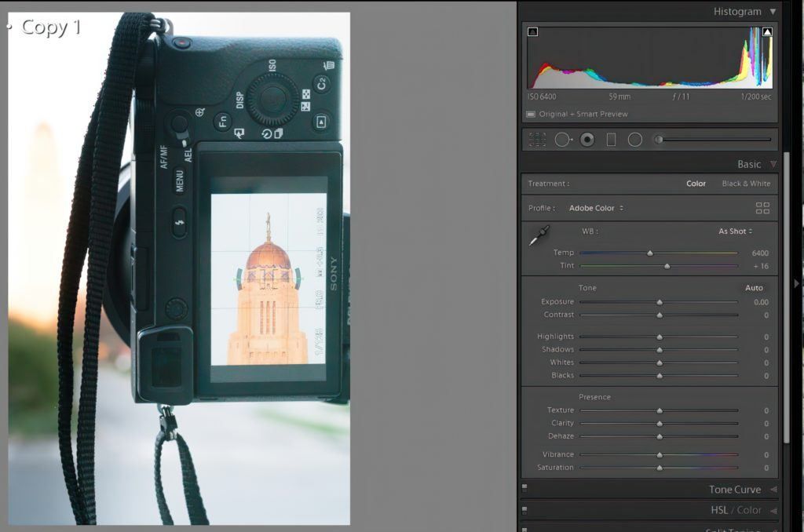Select the Spot Removal tool

(562, 140)
